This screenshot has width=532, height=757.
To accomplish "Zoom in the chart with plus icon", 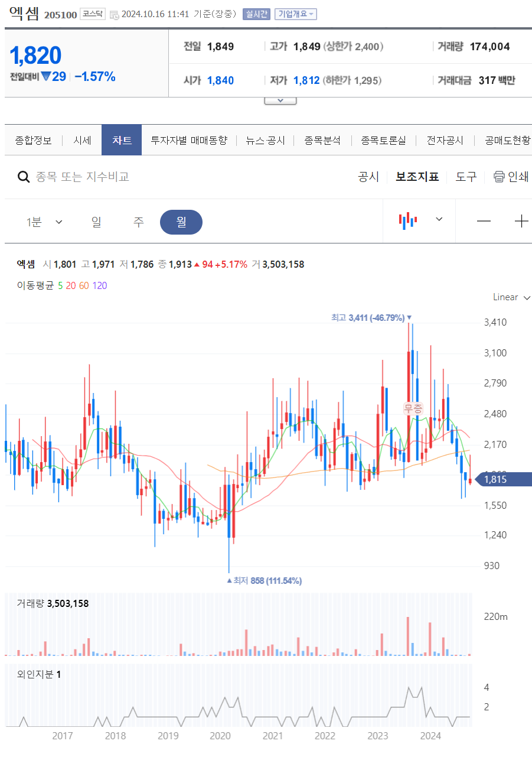I will tap(521, 222).
